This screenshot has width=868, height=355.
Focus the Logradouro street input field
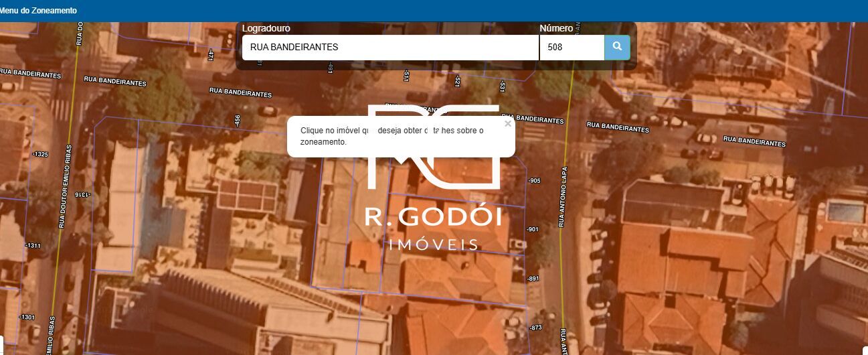click(390, 48)
